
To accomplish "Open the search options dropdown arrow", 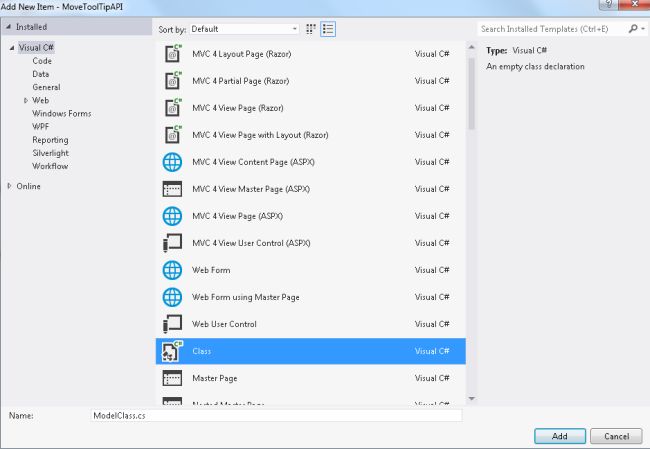I will pos(643,29).
